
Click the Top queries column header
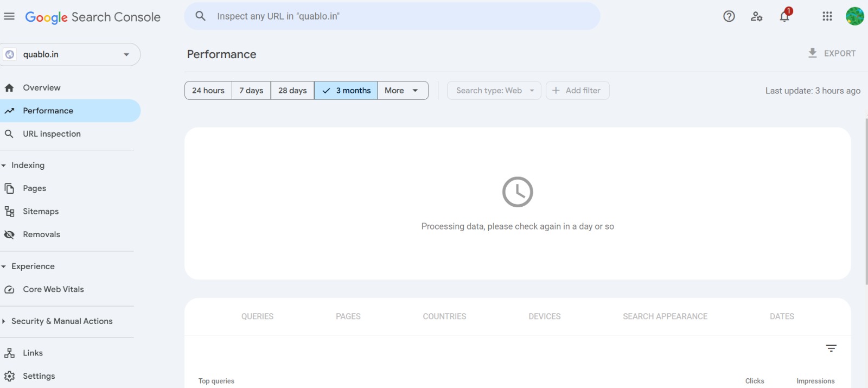pyautogui.click(x=216, y=381)
